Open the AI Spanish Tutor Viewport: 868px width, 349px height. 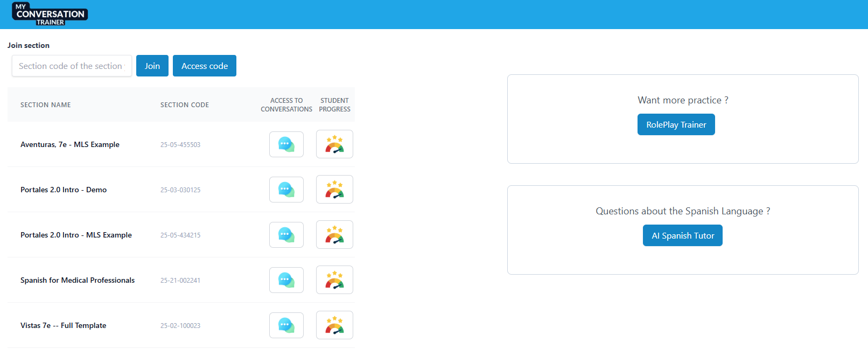683,235
